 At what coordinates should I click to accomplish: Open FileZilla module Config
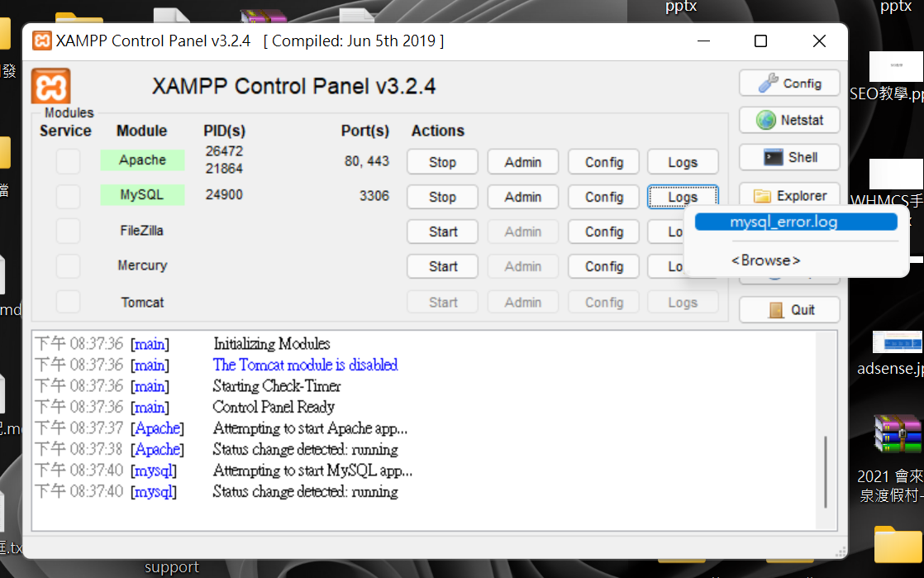click(603, 232)
